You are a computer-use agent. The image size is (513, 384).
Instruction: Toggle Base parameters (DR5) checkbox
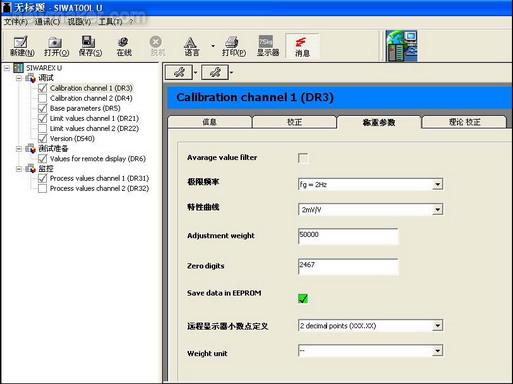pos(43,108)
